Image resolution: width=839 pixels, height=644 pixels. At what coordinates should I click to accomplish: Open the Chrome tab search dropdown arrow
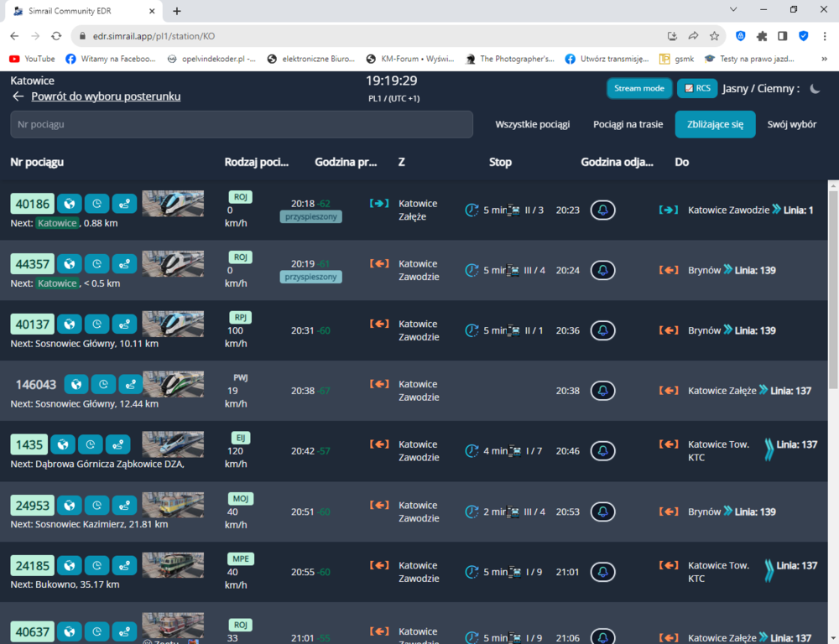[733, 10]
